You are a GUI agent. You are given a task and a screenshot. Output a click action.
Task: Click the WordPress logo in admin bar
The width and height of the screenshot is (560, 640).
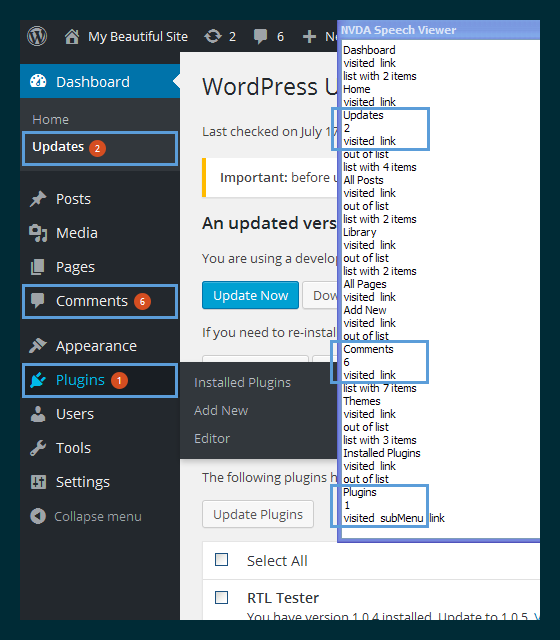tap(37, 36)
